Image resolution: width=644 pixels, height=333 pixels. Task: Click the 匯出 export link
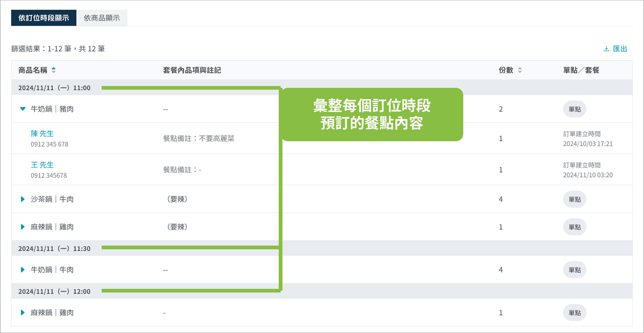point(620,49)
